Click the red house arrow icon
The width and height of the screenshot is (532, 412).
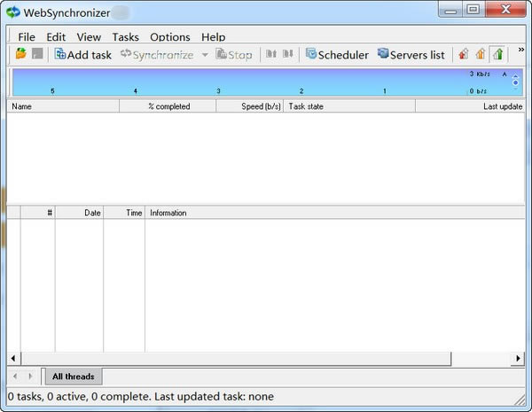point(463,55)
